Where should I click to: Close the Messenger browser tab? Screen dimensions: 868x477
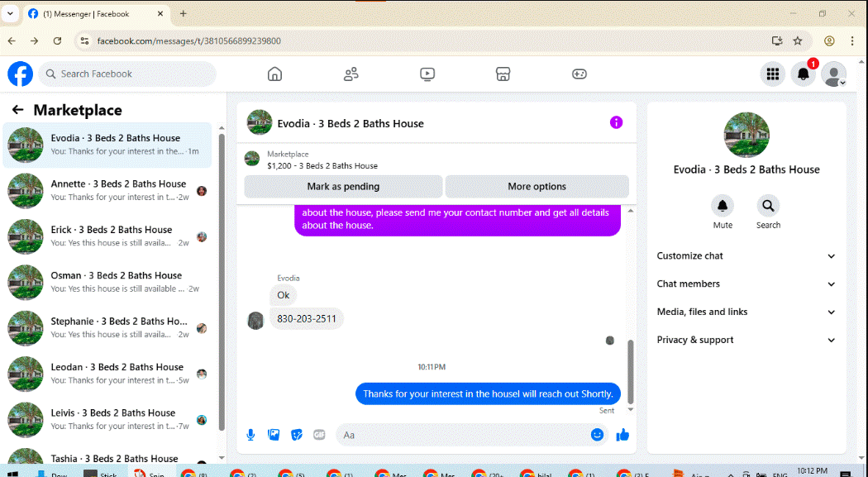tap(160, 14)
